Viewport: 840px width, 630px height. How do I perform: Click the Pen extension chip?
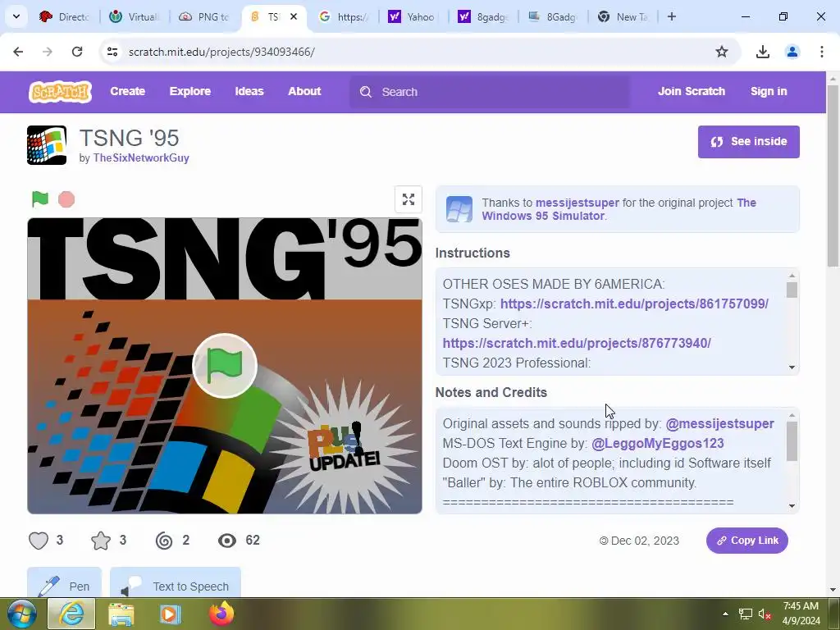(64, 583)
